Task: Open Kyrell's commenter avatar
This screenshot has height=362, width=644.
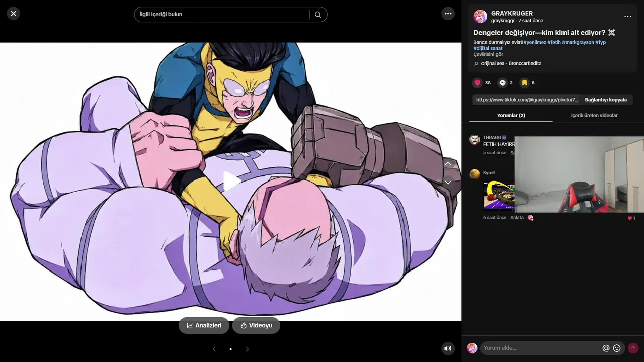Action: tap(475, 174)
